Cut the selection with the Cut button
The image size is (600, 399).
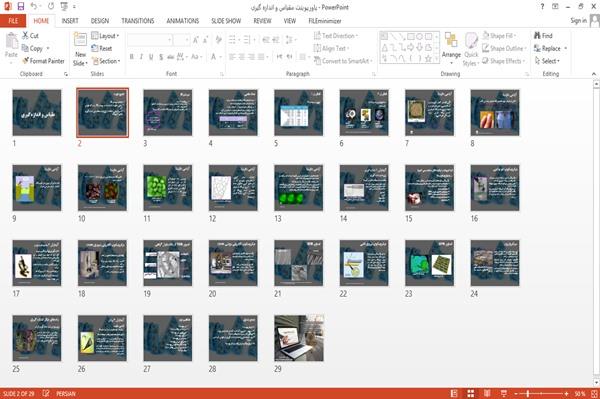coord(30,36)
